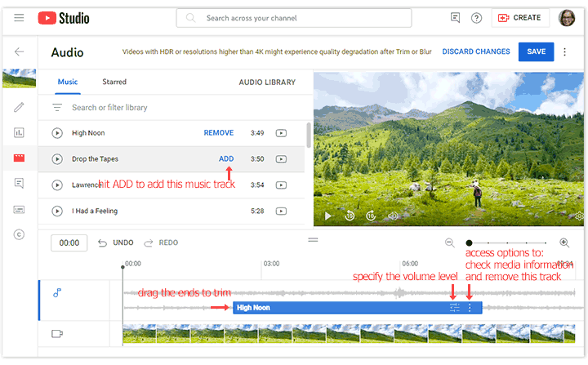
Task: Open the High Noon clip volume mixer
Action: click(455, 308)
